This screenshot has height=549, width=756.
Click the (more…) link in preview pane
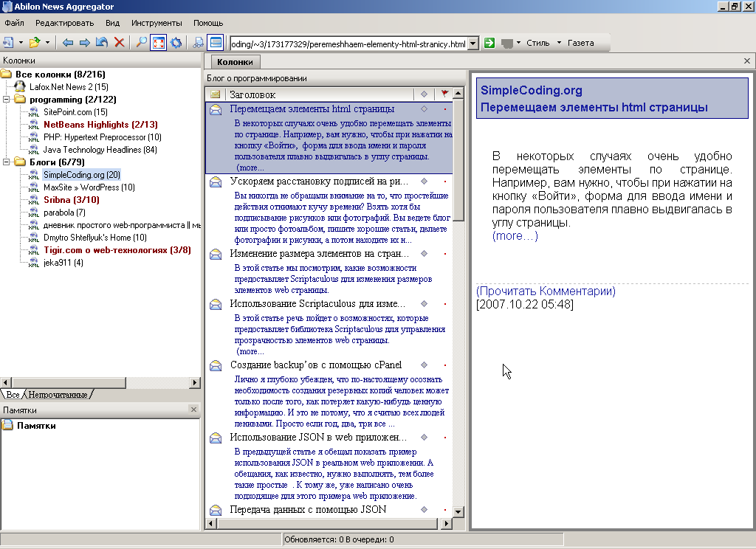point(515,235)
